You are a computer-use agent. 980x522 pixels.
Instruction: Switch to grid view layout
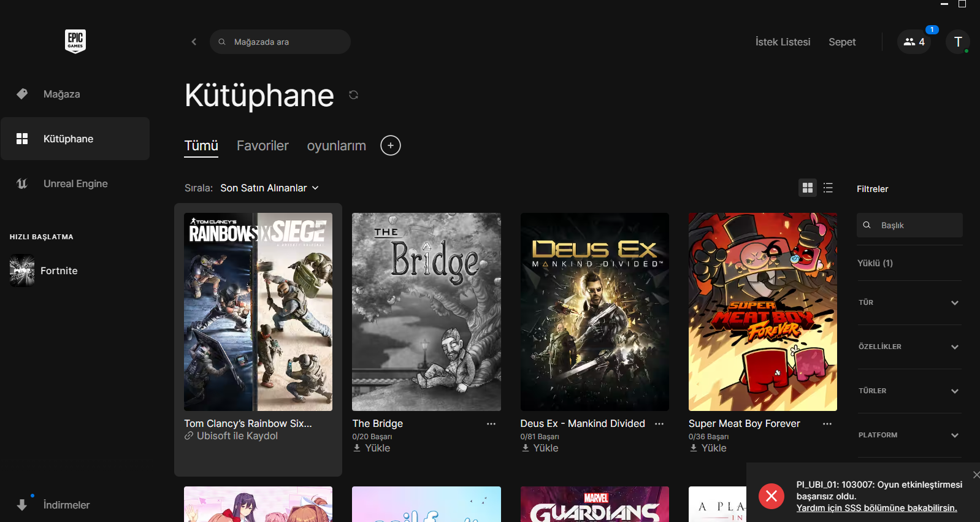coord(808,188)
